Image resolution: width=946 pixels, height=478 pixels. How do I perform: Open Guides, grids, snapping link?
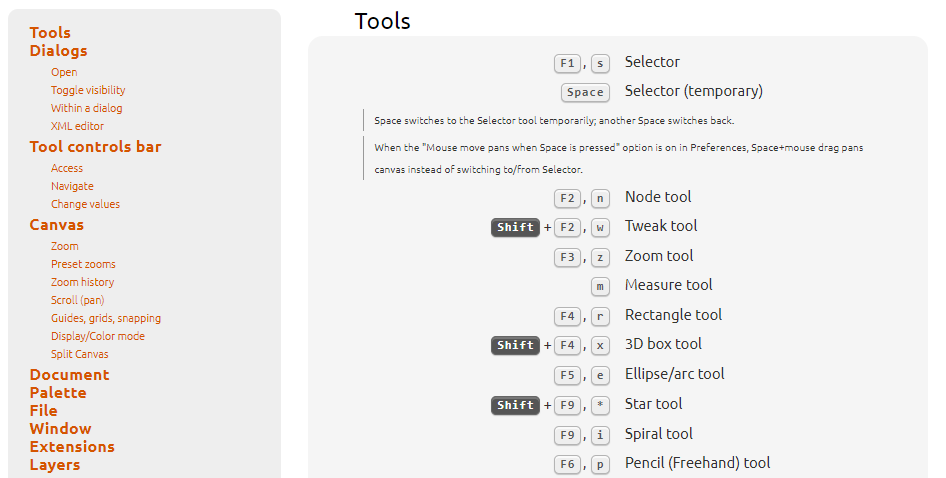[106, 318]
